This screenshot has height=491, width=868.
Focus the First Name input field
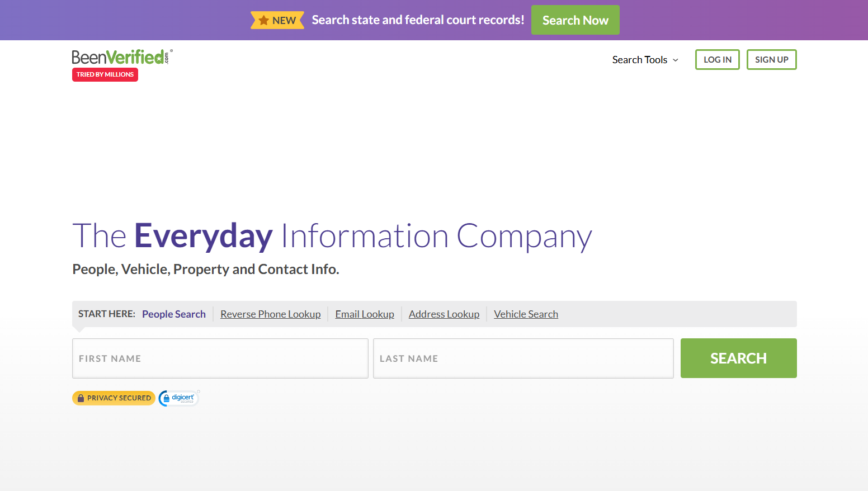[220, 358]
